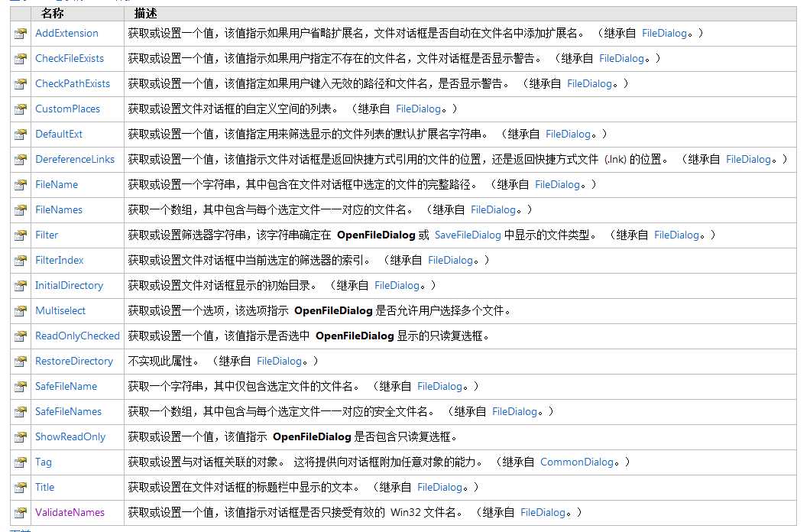Follow FileDialog link in DereferenceLinks description
Viewport: 810px width, 532px height.
tap(749, 160)
